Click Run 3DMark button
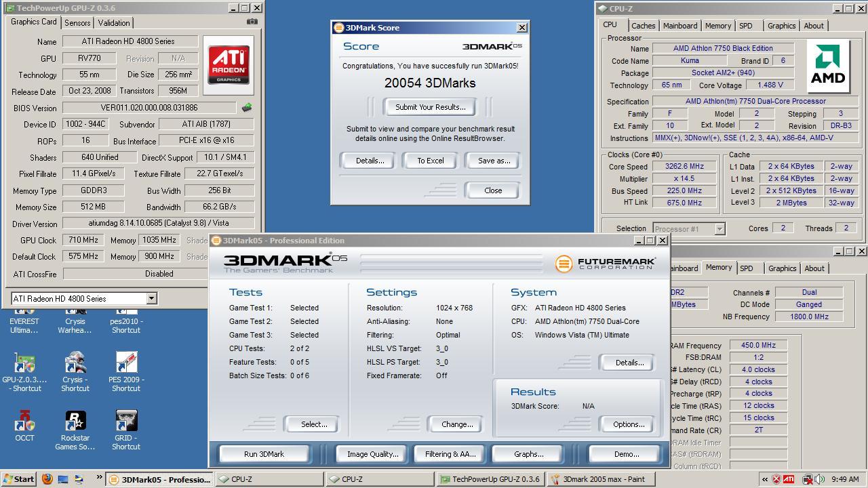This screenshot has width=868, height=488. 264,454
